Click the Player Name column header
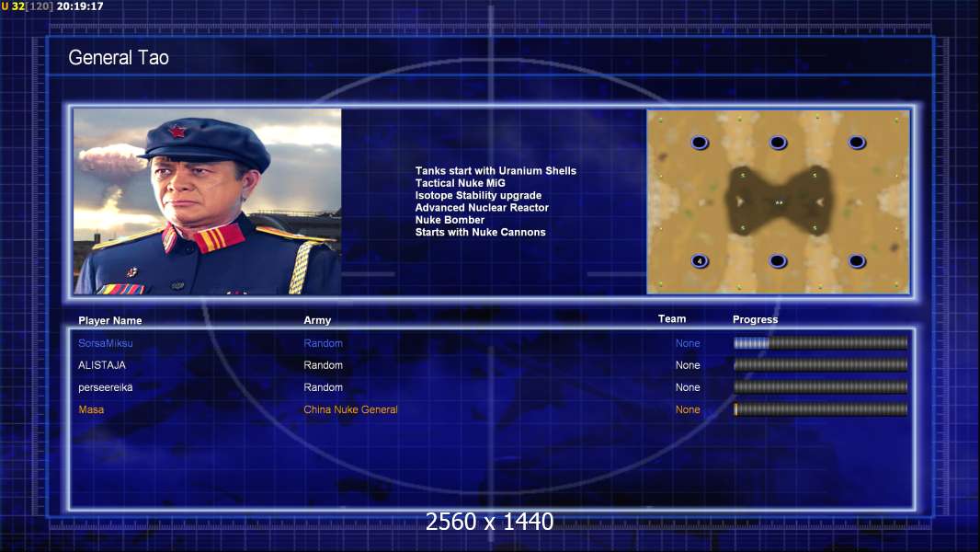The height and width of the screenshot is (552, 980). coord(110,321)
